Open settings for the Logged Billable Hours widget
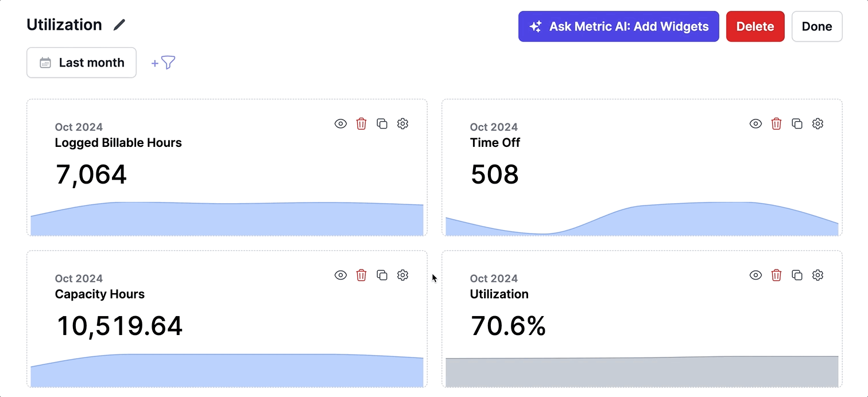 coord(402,123)
